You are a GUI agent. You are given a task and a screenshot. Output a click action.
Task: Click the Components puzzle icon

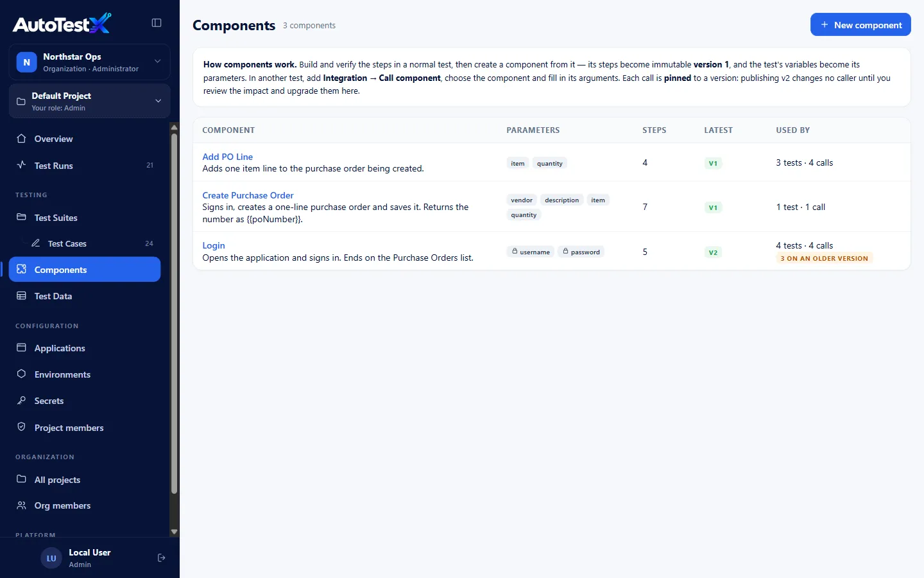21,269
